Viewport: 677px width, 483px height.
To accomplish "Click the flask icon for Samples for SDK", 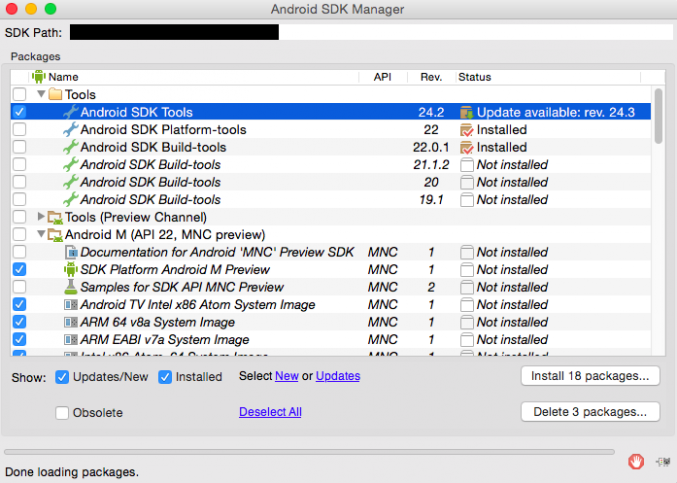I will [x=70, y=287].
